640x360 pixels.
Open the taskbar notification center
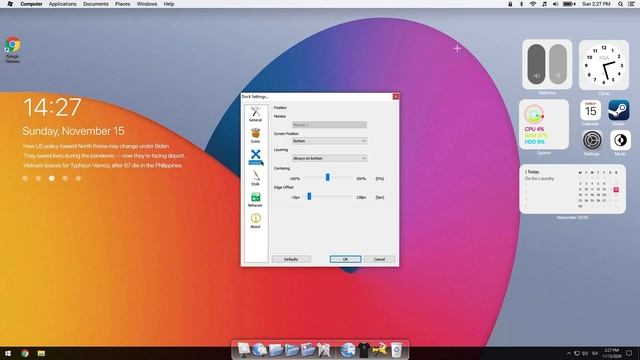pos(629,353)
